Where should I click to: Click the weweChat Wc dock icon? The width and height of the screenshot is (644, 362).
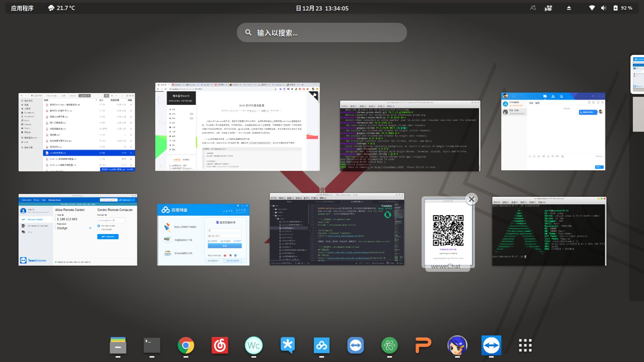(254, 346)
